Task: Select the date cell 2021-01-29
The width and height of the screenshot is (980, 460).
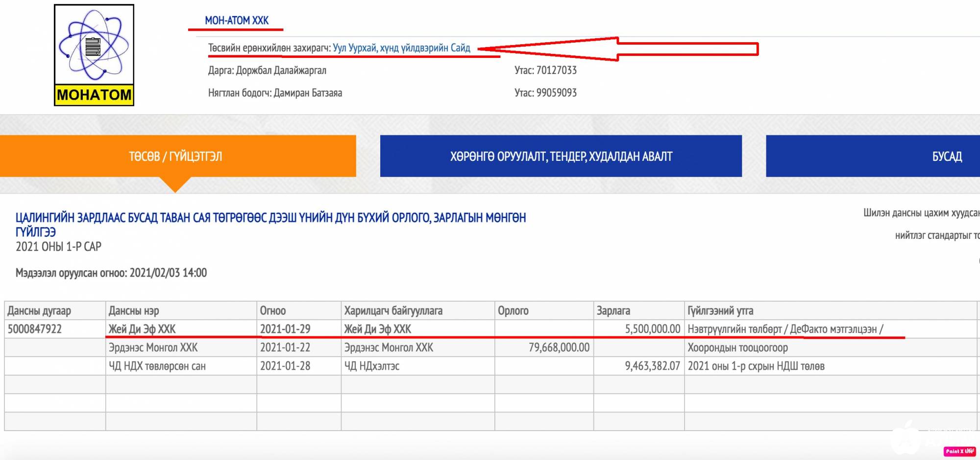Action: click(x=299, y=329)
